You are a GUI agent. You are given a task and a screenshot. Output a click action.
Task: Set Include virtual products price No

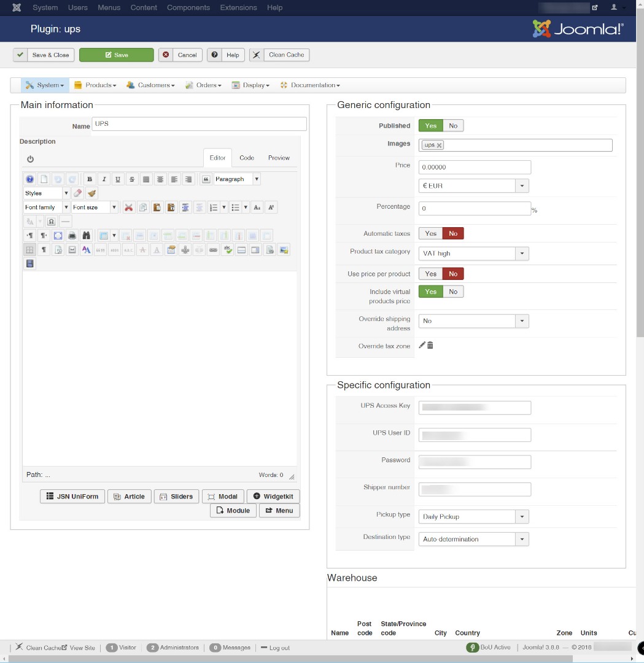coord(453,292)
